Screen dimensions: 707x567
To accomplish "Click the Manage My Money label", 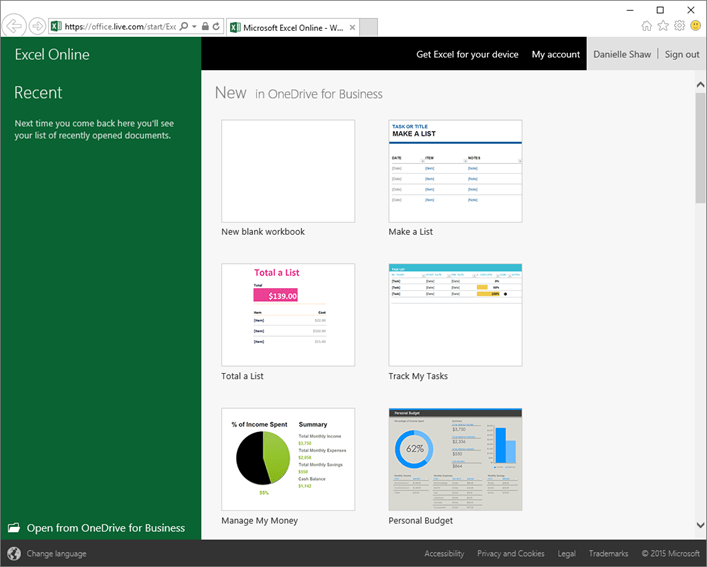I will click(x=259, y=521).
